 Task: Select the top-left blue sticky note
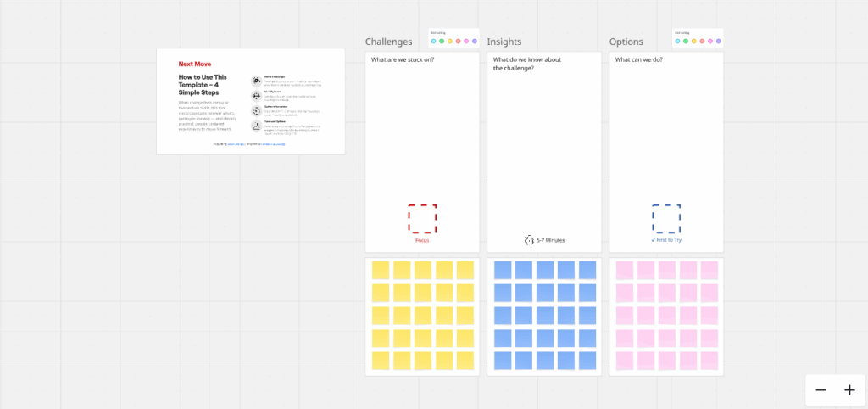503,270
